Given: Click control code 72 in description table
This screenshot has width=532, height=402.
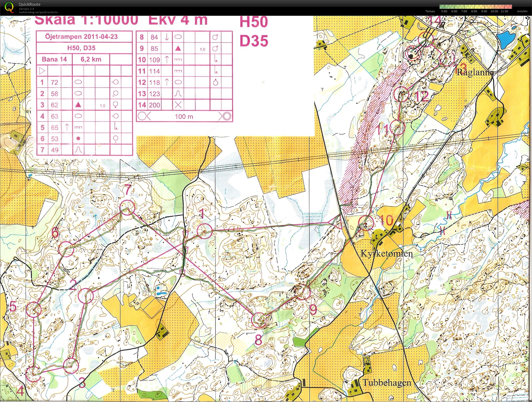Looking at the screenshot, I should 54,82.
